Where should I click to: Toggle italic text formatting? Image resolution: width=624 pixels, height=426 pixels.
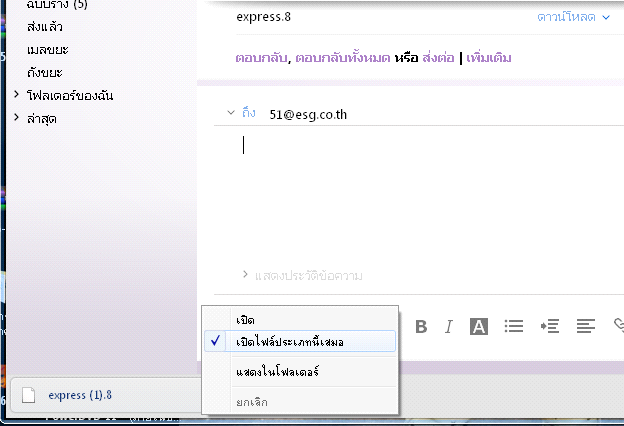tap(449, 326)
